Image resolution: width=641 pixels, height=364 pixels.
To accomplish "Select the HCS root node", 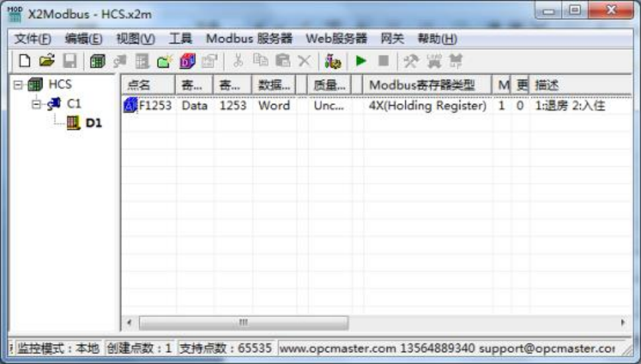I will (x=60, y=84).
